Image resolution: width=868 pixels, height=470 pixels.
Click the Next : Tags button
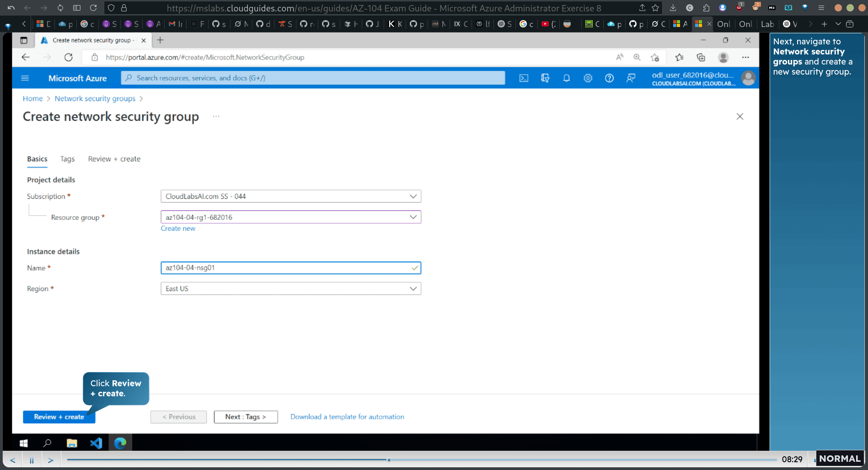(x=246, y=417)
